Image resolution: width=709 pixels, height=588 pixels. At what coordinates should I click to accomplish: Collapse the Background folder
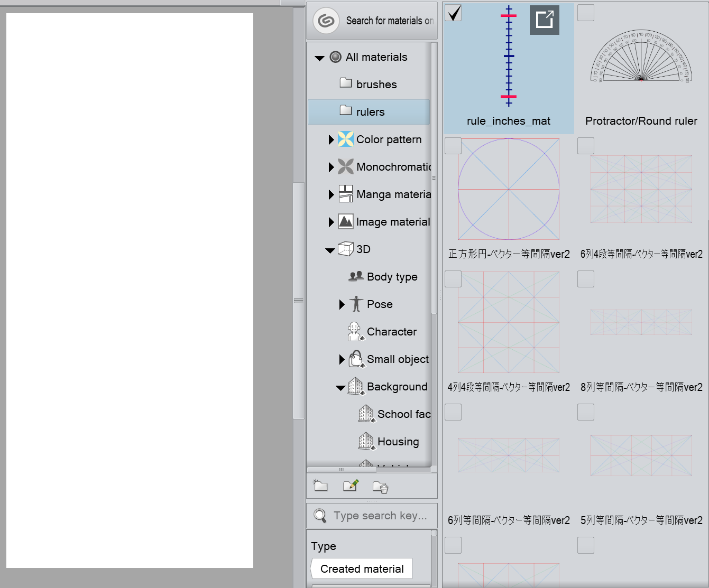[340, 388]
